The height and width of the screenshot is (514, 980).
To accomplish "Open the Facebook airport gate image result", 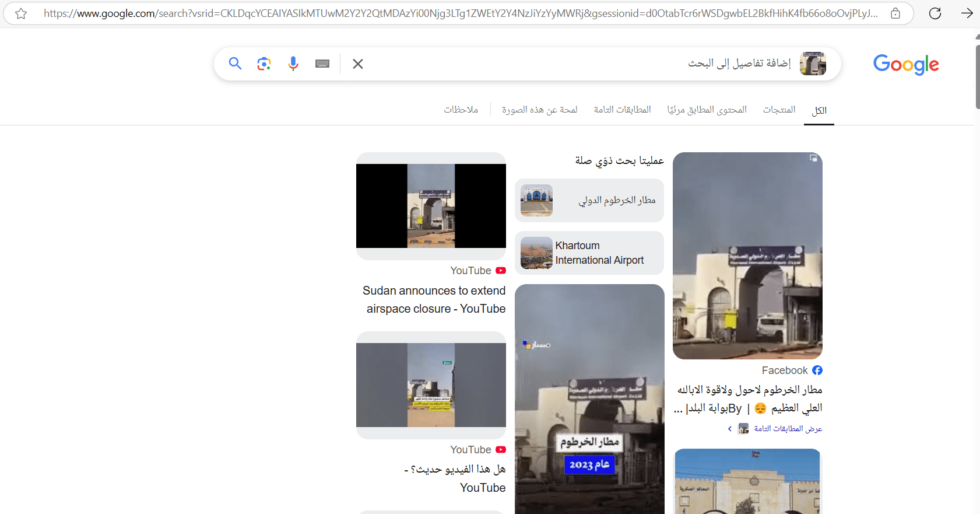I will [747, 256].
